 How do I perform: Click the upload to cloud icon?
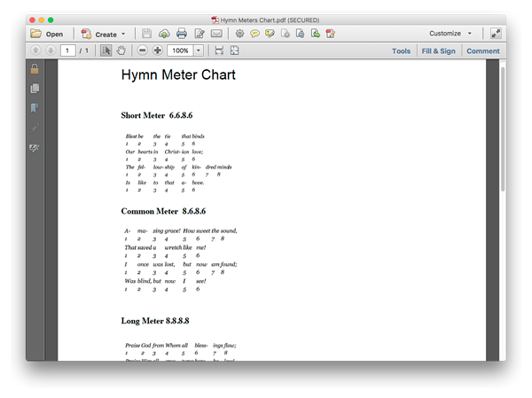point(164,34)
